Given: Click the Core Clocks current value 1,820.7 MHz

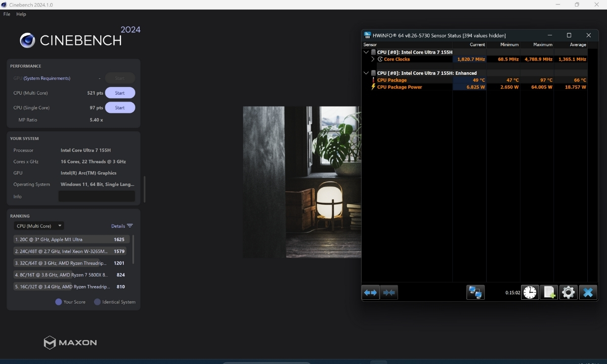Looking at the screenshot, I should click(471, 59).
